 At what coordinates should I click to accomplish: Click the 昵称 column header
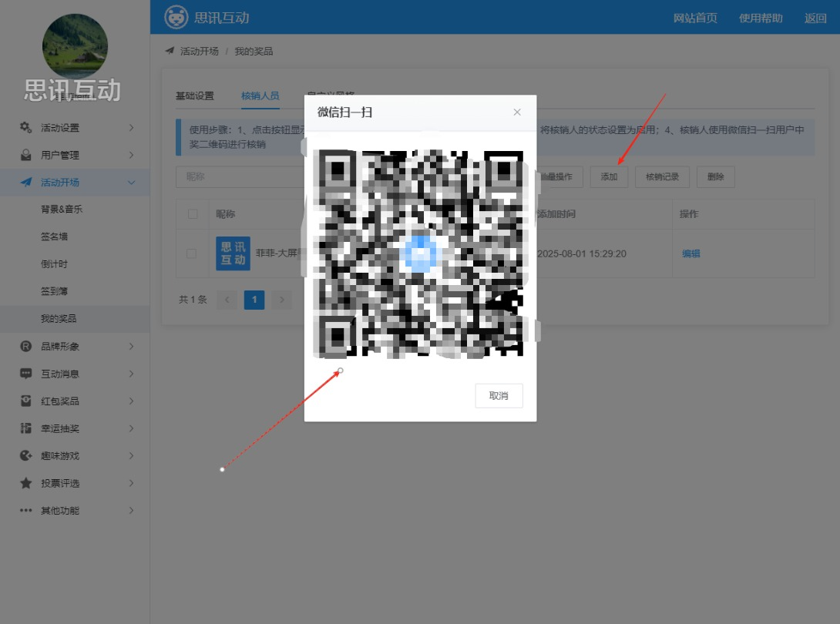coord(226,214)
